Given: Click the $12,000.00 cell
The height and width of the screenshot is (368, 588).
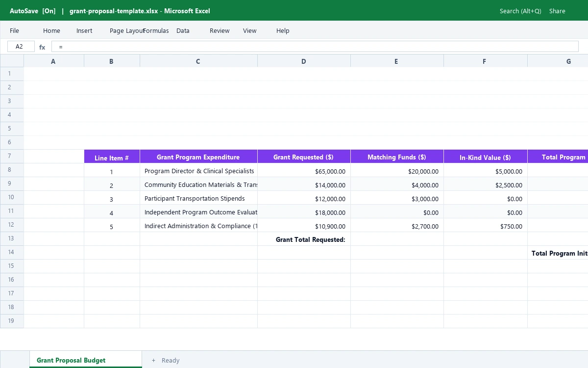Looking at the screenshot, I should (x=304, y=198).
